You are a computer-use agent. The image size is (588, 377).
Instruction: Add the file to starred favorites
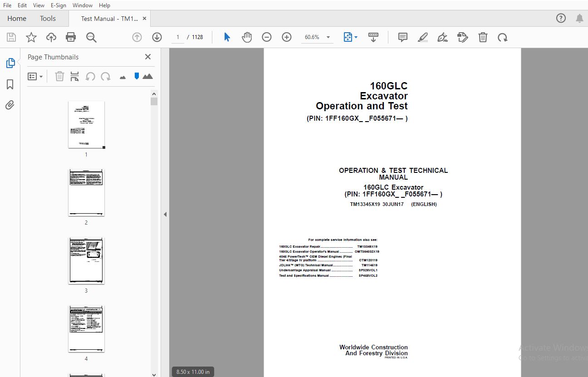(31, 37)
